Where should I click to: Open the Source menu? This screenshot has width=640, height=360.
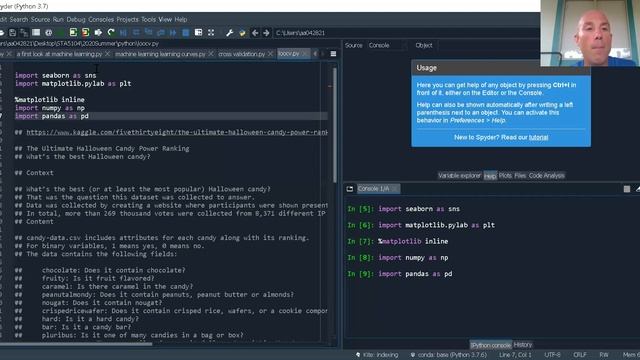[40, 19]
